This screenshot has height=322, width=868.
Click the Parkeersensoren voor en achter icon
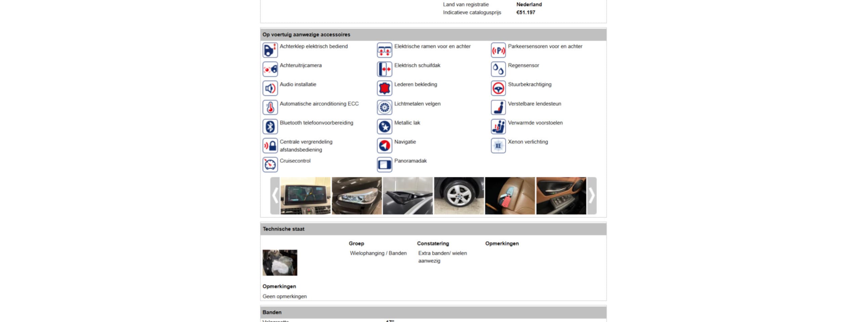point(498,50)
